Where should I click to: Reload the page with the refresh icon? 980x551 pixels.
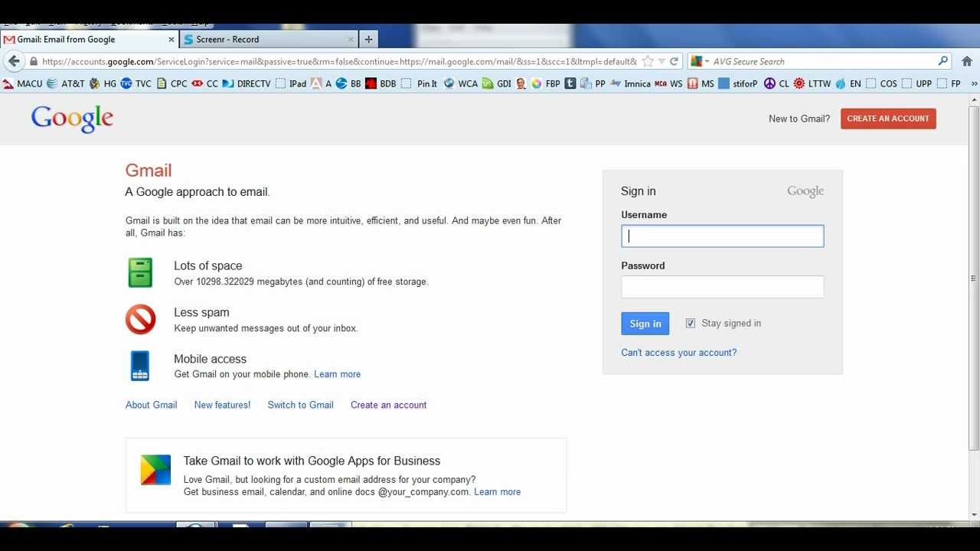pos(675,61)
